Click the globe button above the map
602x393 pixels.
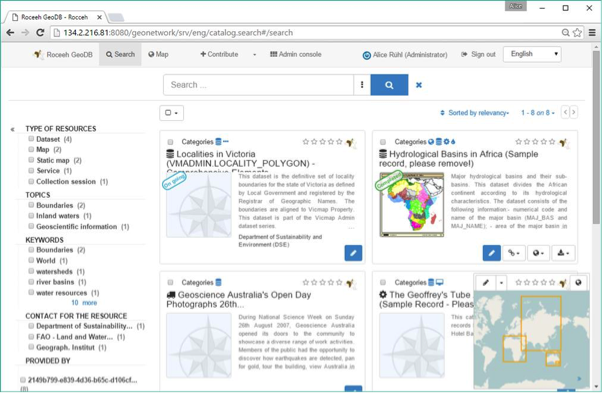[578, 283]
